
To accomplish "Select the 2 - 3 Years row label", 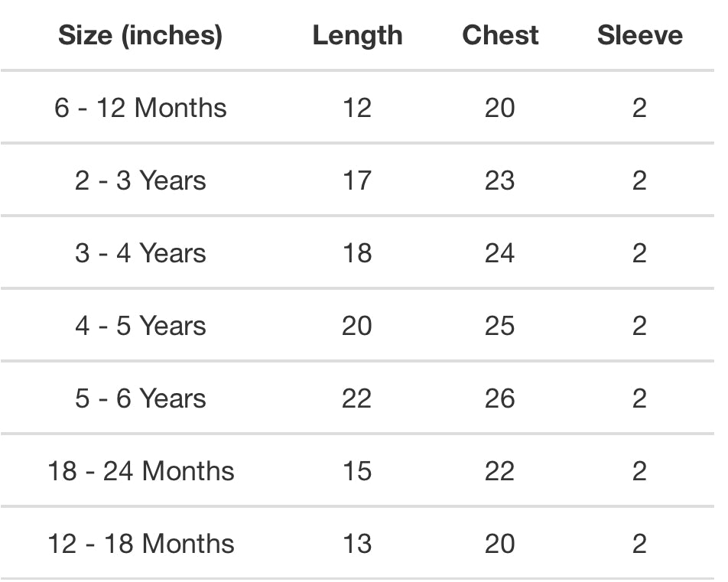I will tap(140, 180).
